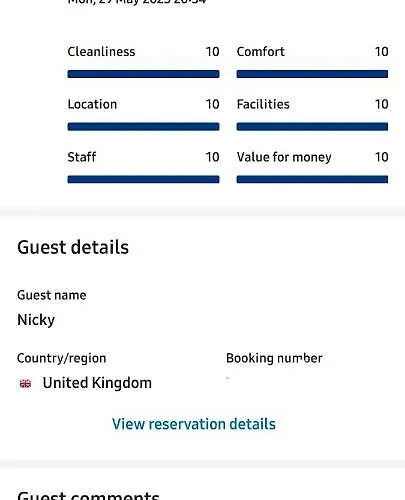Click the Cleanliness rating label
Screen dimensions: 405x500
point(101,52)
